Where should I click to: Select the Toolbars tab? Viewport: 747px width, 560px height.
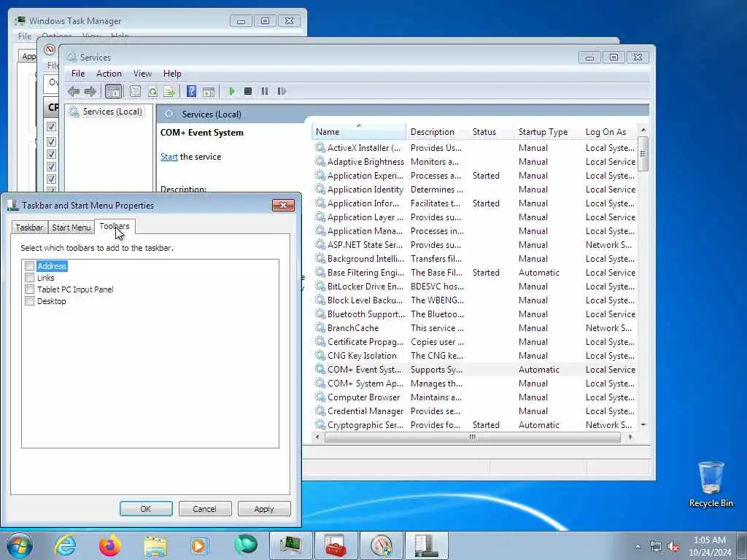pos(115,226)
